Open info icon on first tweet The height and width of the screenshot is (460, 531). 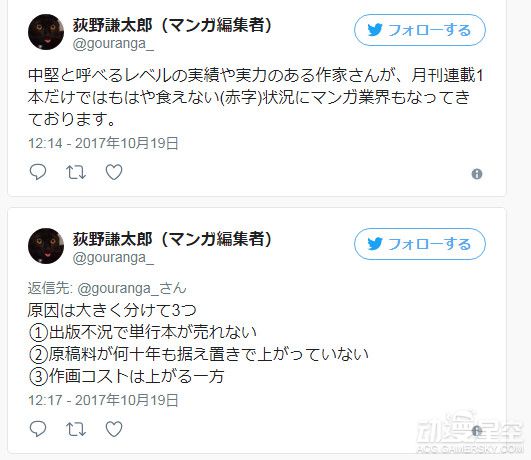(x=477, y=174)
